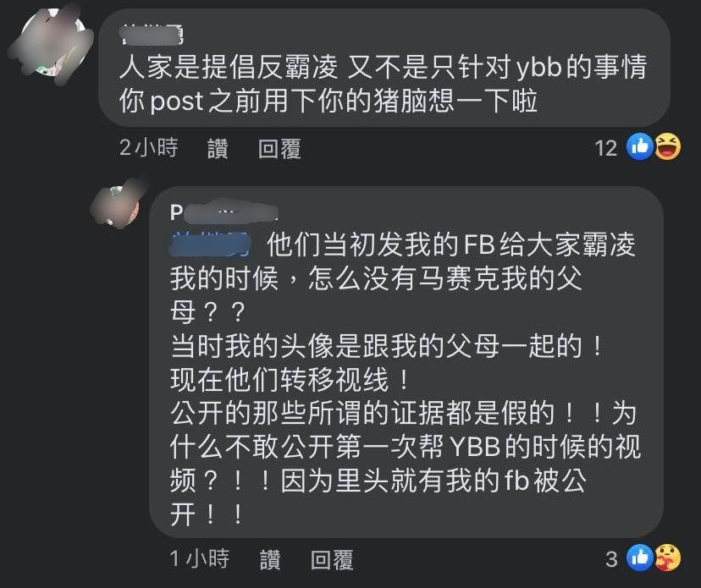Reply to the second comment using 回覆
Viewport: 701px width, 588px height.
332,559
